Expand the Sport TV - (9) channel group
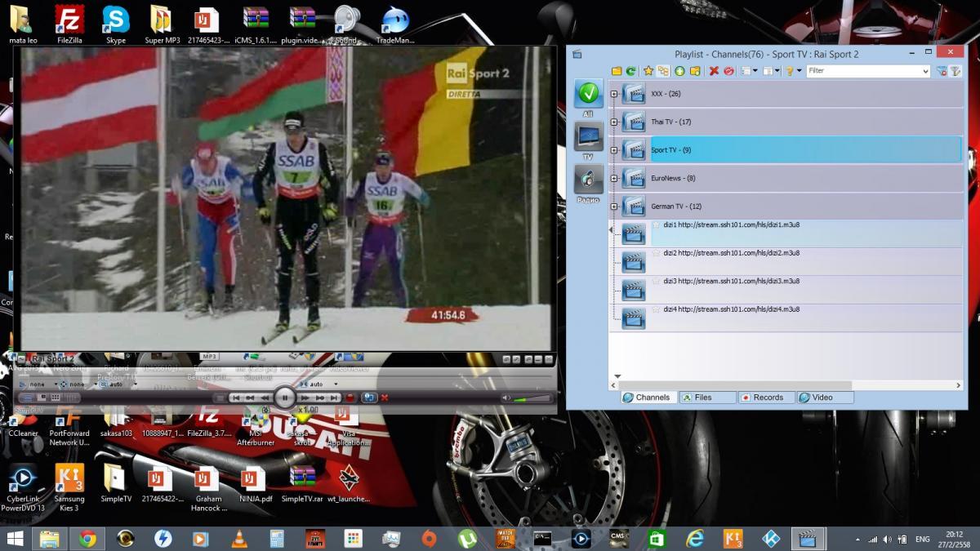 [614, 150]
